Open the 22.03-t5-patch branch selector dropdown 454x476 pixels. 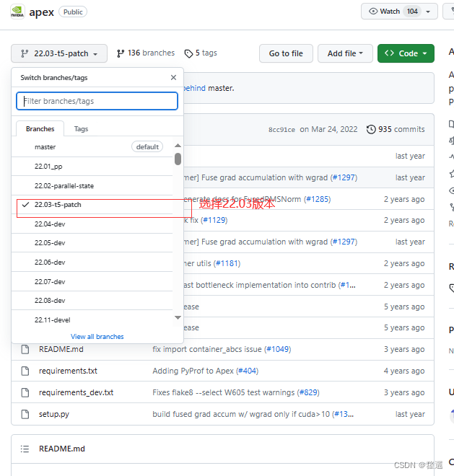(59, 53)
